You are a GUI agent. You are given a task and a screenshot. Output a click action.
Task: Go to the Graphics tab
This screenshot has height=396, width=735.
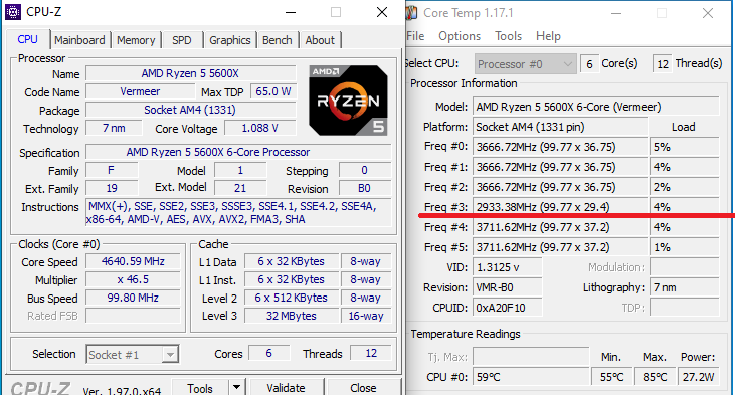[x=230, y=40]
